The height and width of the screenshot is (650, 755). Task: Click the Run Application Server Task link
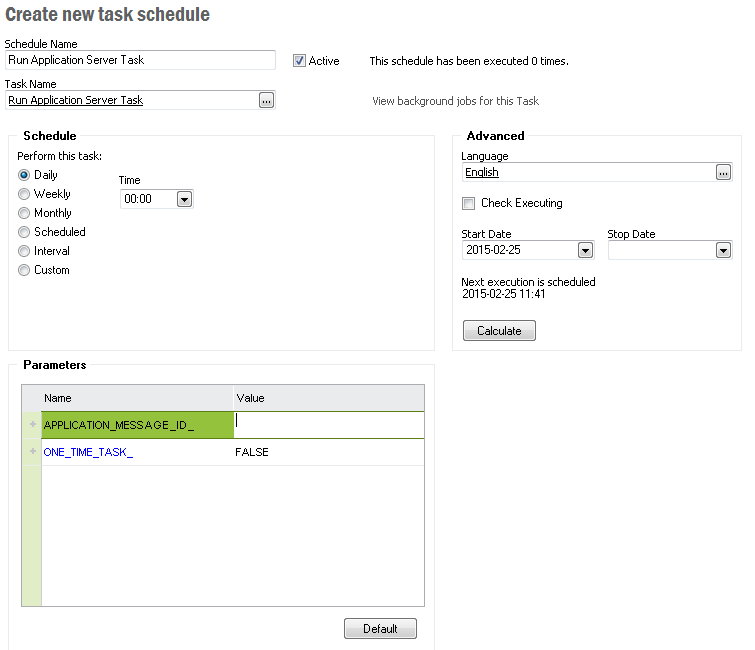[76, 100]
